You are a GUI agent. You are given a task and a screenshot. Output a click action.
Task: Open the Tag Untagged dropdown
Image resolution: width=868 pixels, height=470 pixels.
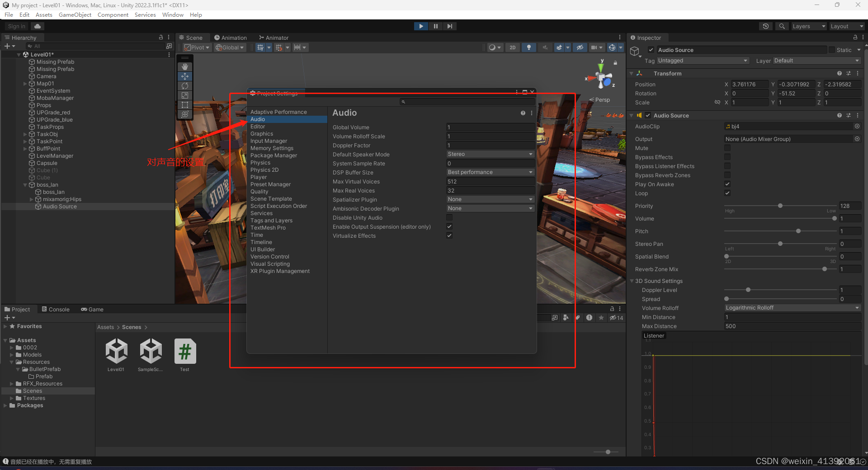[703, 61]
